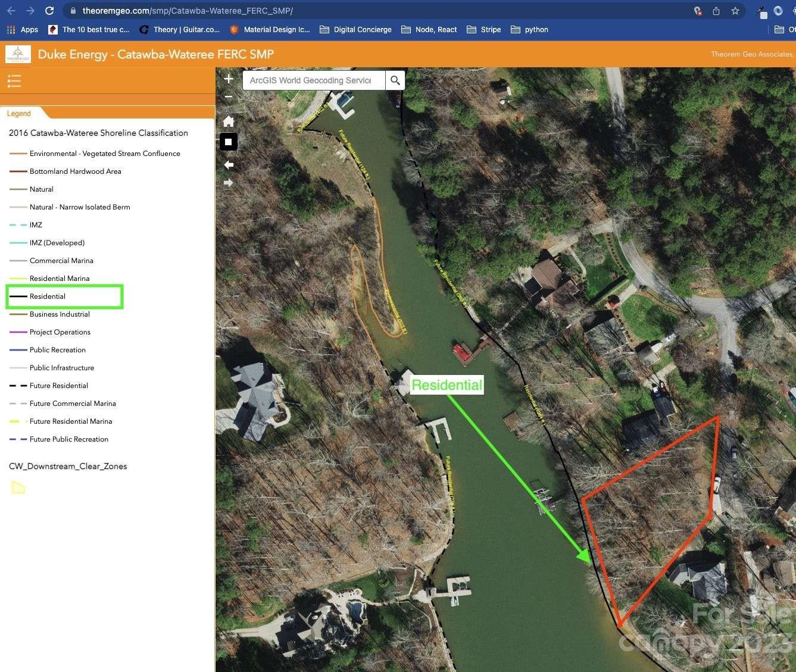Screen dimensions: 796x672
Task: Click the Theorem Geo Associates link
Action: pos(752,54)
